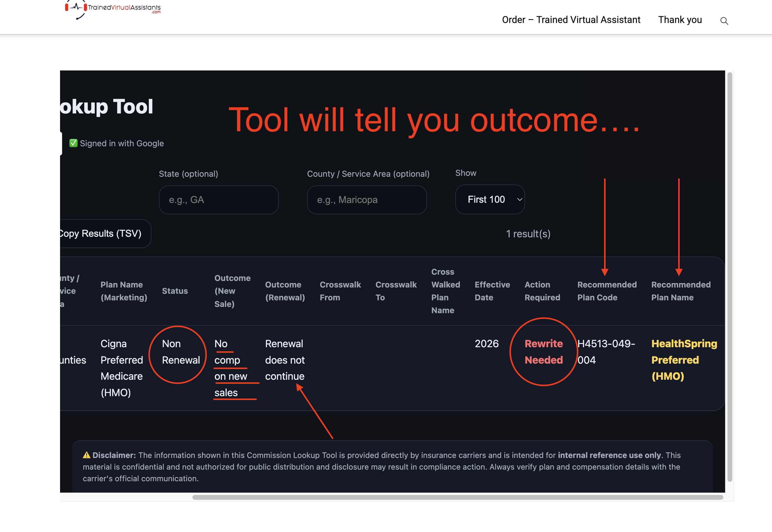
Task: Click the County / Service Area field
Action: click(367, 200)
